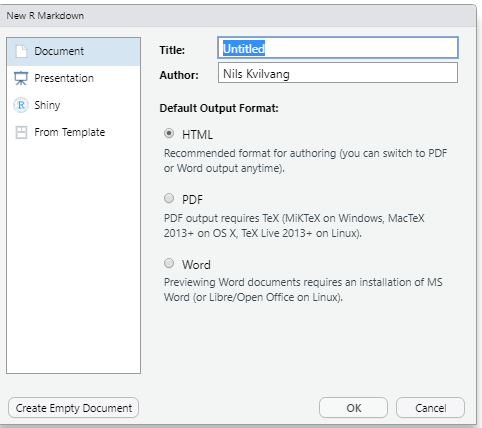Open the Shiny text label in sidebar

[x=47, y=105]
